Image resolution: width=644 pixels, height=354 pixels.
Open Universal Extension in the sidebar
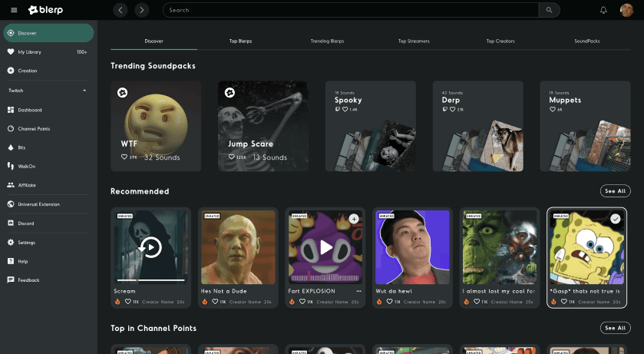click(48, 204)
